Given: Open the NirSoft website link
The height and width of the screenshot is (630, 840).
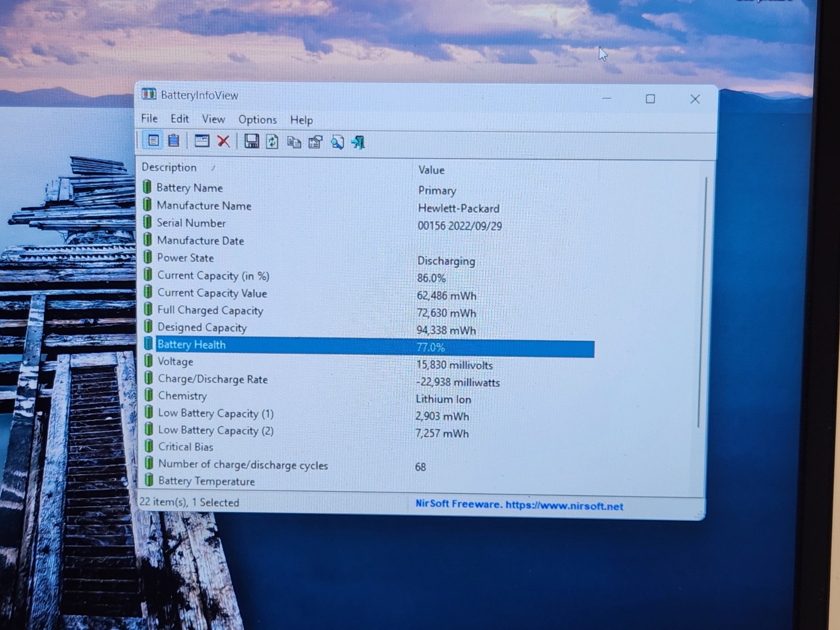Looking at the screenshot, I should pyautogui.click(x=519, y=506).
